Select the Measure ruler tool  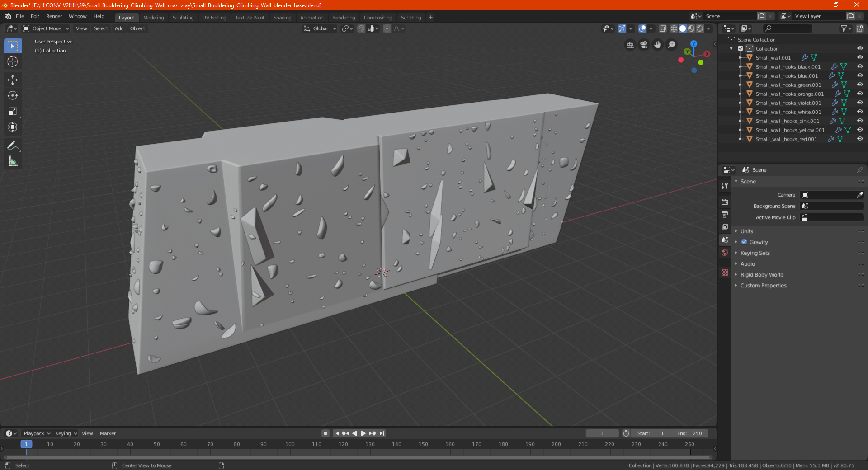click(13, 161)
